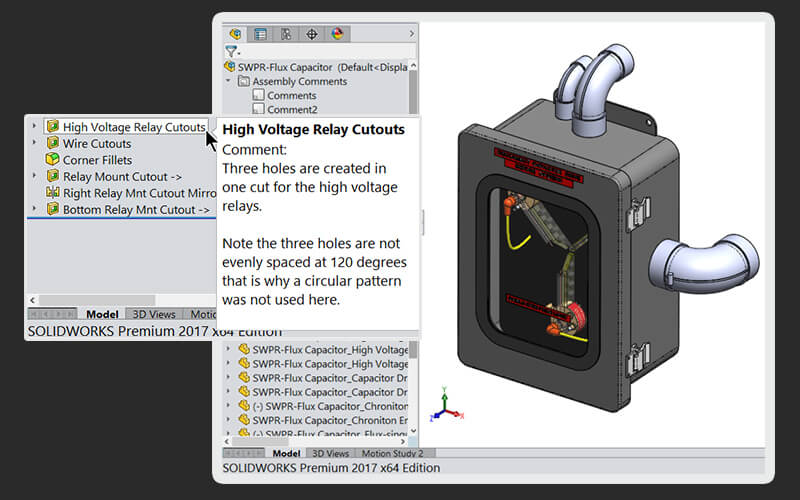Click the Right Relay Mnt Cutout Mirror icon
The width and height of the screenshot is (800, 500).
pyautogui.click(x=53, y=192)
